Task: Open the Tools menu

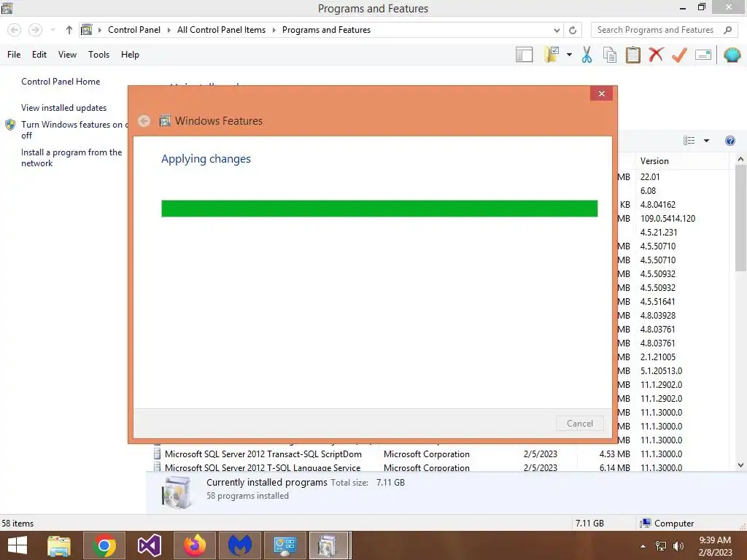Action: tap(98, 54)
